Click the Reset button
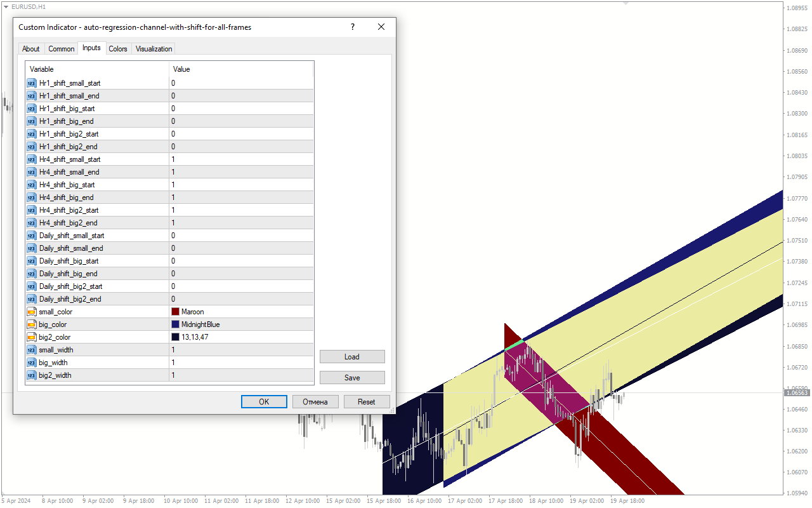812x508 pixels. (367, 402)
